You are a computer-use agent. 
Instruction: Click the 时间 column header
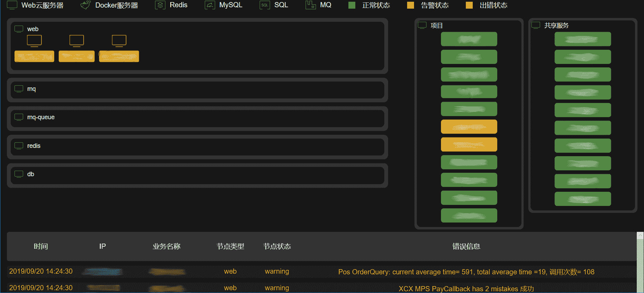[41, 246]
